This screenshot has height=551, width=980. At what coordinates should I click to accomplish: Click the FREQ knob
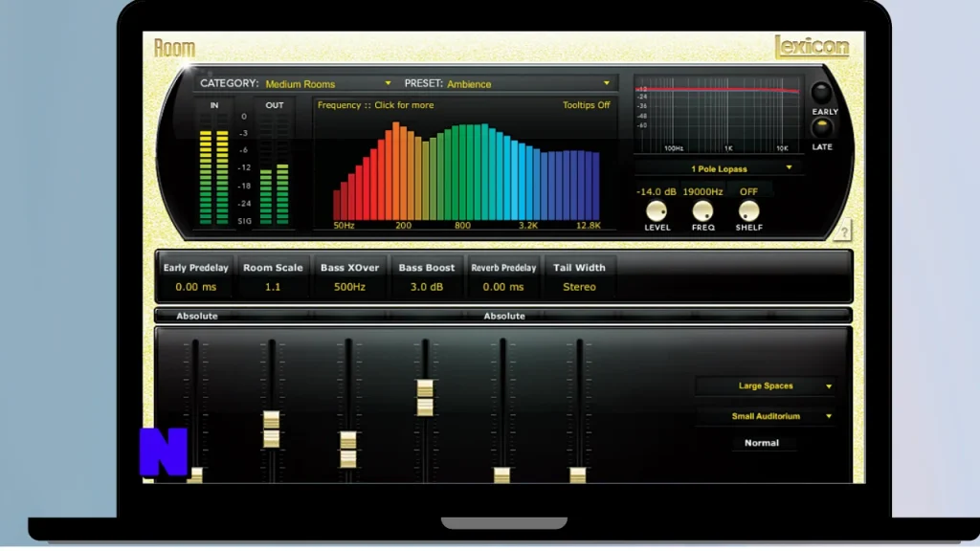tap(702, 211)
